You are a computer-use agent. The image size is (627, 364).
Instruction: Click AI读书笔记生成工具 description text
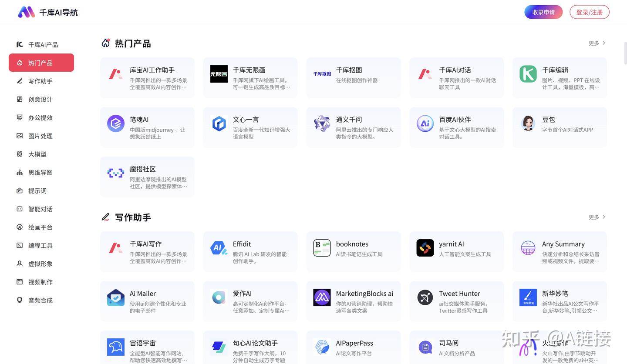tap(359, 254)
